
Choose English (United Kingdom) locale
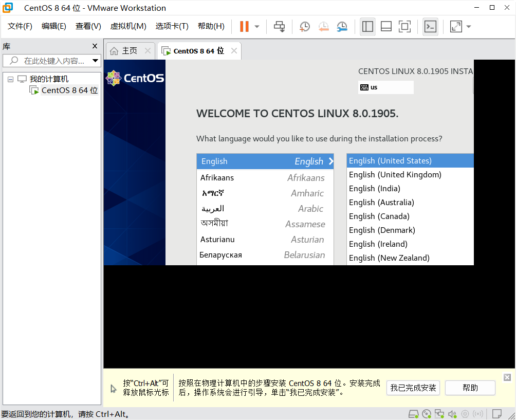[x=410, y=175]
